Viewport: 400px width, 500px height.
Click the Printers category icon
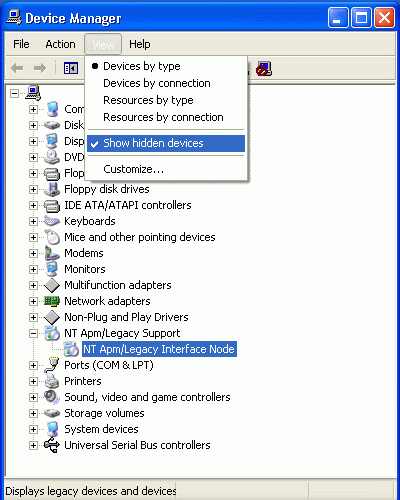pos(52,381)
